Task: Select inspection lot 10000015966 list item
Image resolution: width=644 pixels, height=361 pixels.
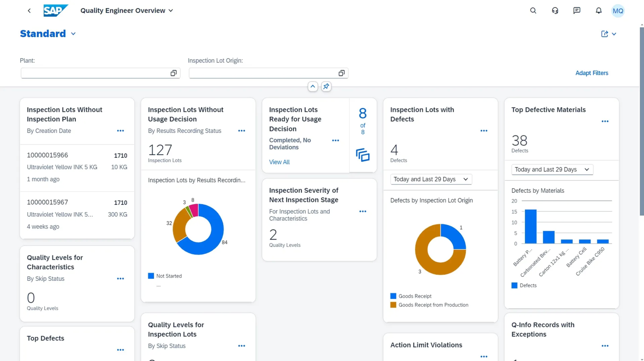Action: (x=77, y=167)
